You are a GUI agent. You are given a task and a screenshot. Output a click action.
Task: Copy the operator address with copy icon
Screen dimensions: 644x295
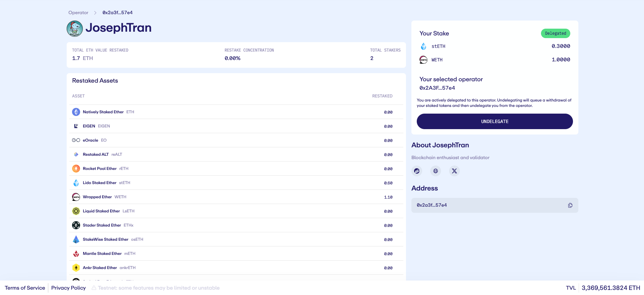[570, 205]
